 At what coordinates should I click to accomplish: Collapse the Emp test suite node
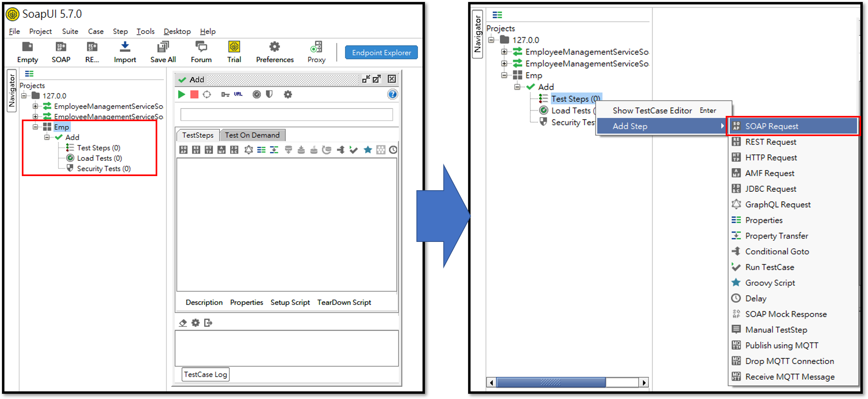36,127
